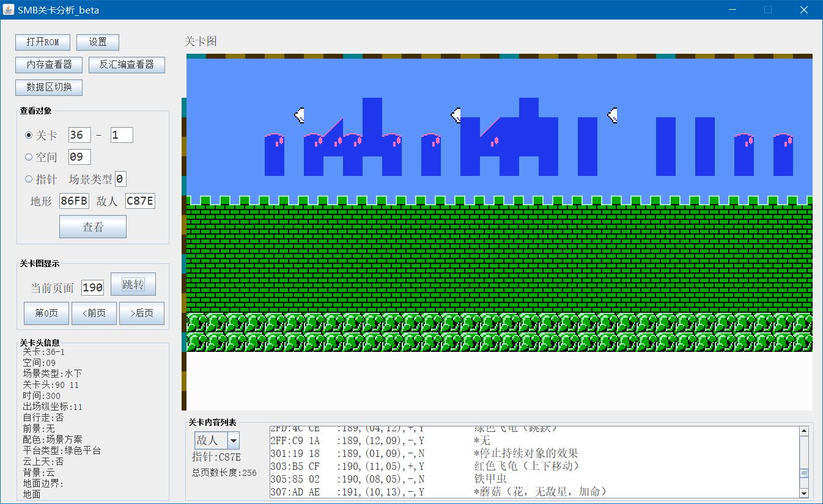
Task: Open the 内存查看器 memory viewer
Action: pyautogui.click(x=49, y=65)
